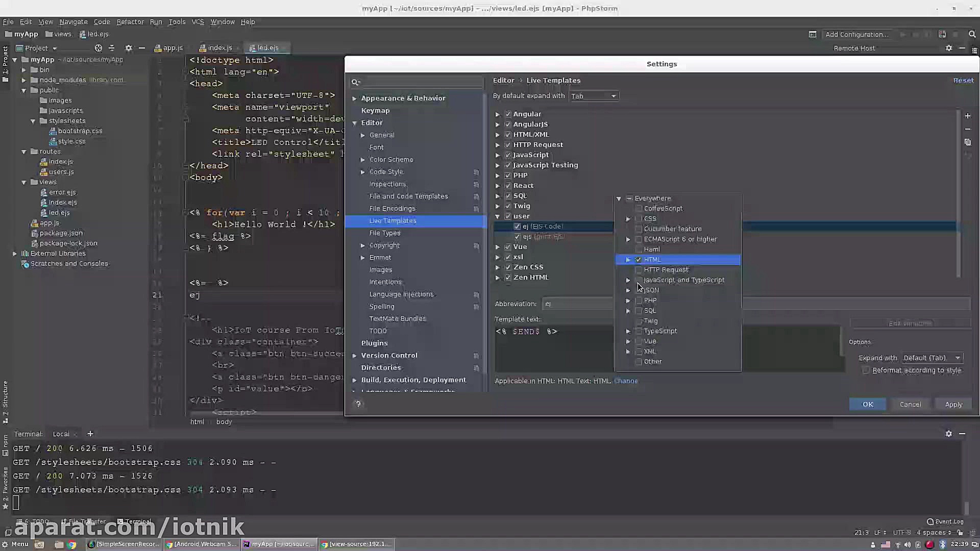This screenshot has height=551, width=980.
Task: Expand the Appearance & Behavior section
Action: click(x=354, y=98)
